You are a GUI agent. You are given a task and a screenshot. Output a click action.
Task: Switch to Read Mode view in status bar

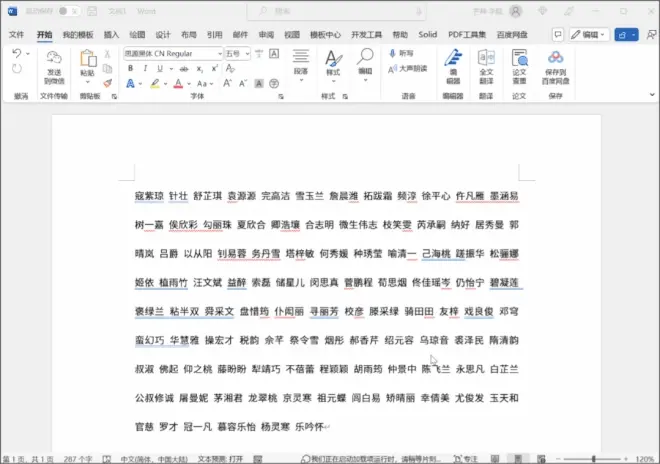click(x=495, y=459)
